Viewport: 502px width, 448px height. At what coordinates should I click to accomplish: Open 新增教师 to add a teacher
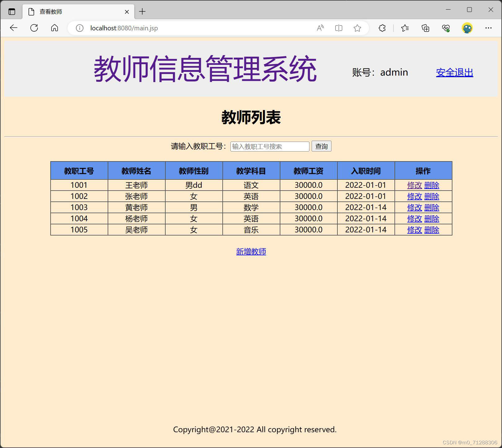(x=251, y=252)
